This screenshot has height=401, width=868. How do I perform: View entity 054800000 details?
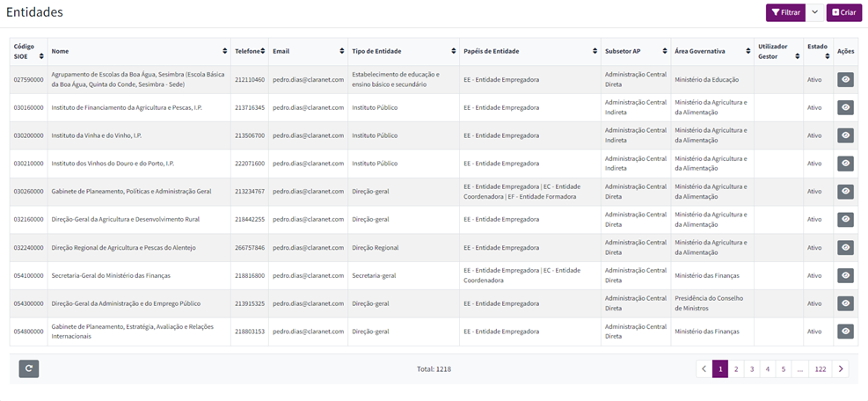tap(845, 332)
